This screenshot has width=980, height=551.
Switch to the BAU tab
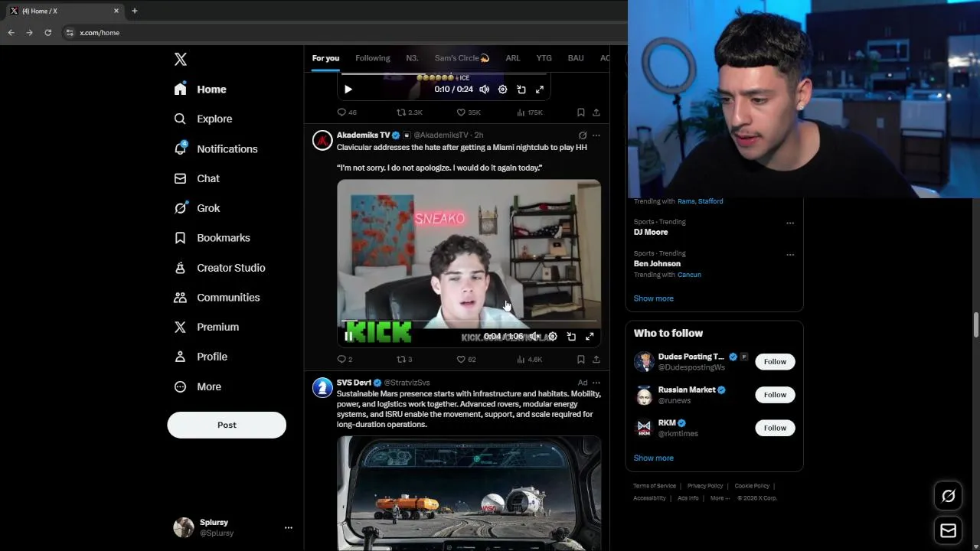[576, 58]
